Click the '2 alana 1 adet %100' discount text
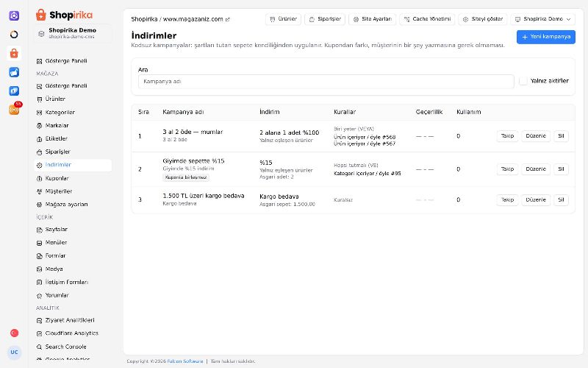The height and width of the screenshot is (368, 588). coord(289,132)
